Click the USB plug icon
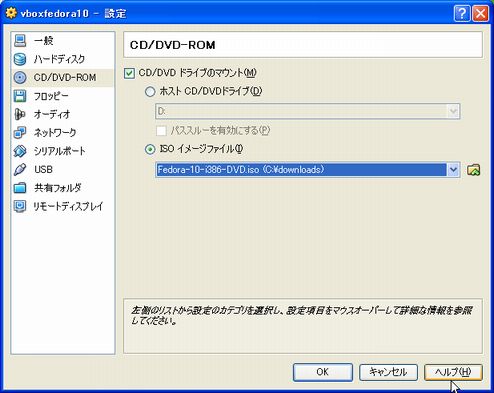The width and height of the screenshot is (494, 393). (20, 170)
